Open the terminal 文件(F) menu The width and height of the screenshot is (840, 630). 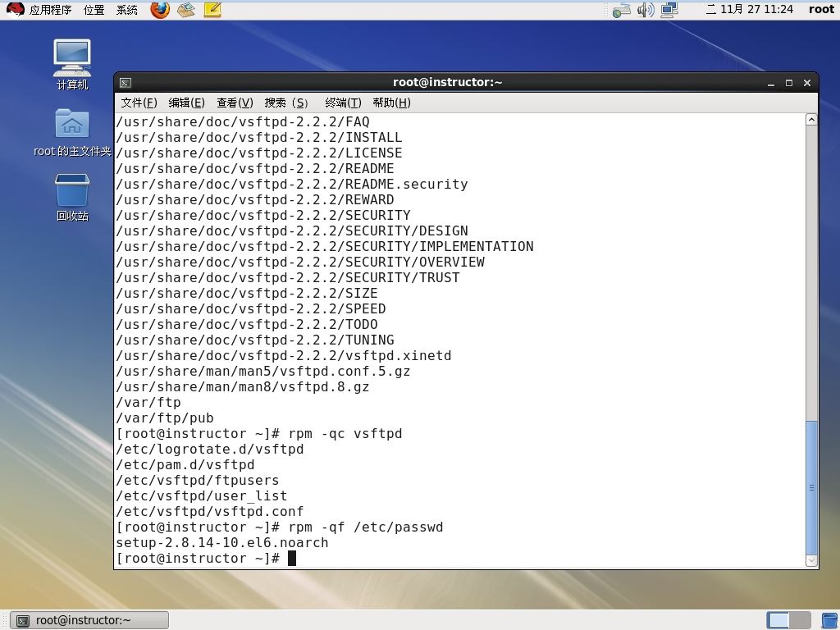click(139, 103)
